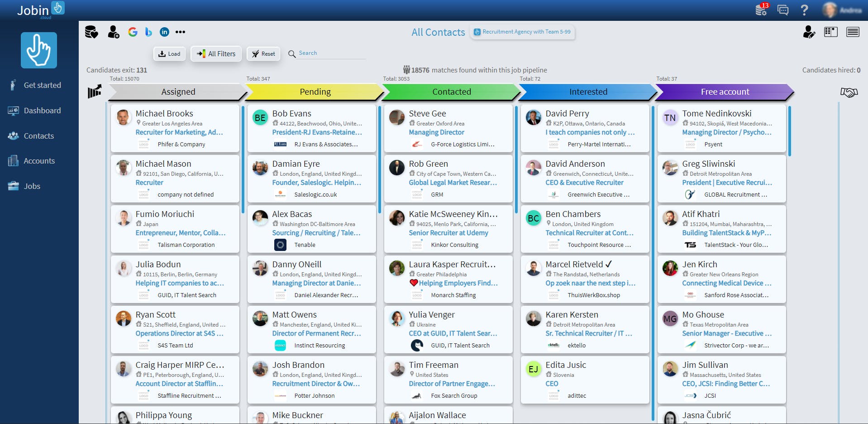
Task: Click the add contact person icon
Action: (x=113, y=32)
